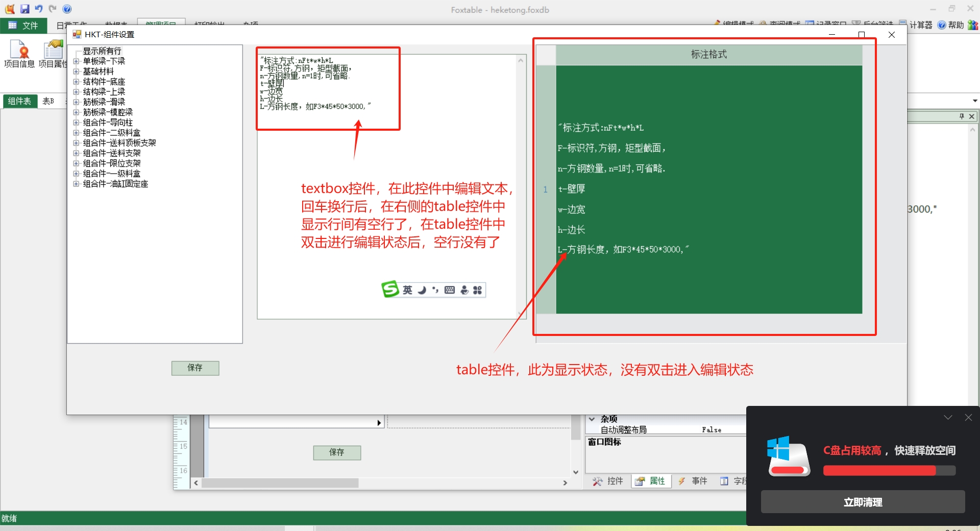Image resolution: width=980 pixels, height=531 pixels.
Task: Expand the 组合件-导向柱 tree node
Action: [76, 123]
